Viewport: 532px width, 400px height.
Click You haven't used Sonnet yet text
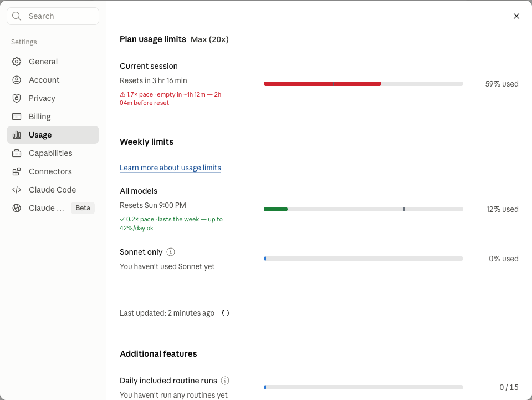click(167, 266)
